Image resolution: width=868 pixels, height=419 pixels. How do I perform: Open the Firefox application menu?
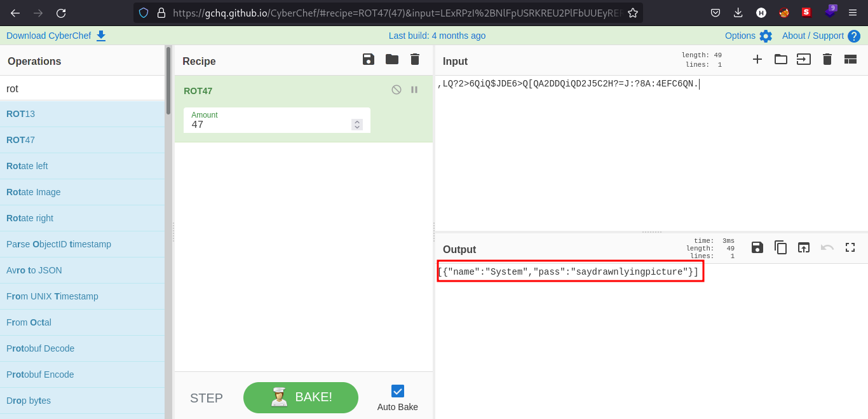tap(853, 12)
